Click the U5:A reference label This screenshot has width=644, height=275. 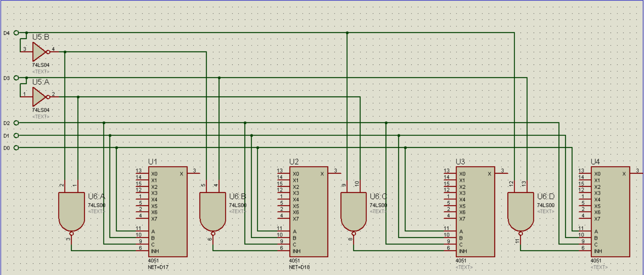click(41, 82)
